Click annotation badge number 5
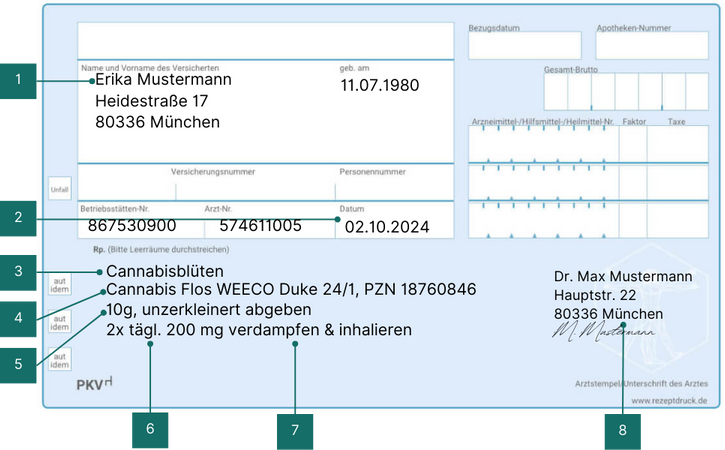 coord(19,365)
